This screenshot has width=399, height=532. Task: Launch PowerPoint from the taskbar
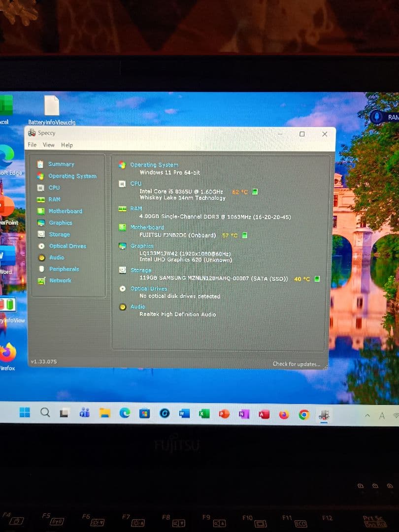tap(224, 414)
